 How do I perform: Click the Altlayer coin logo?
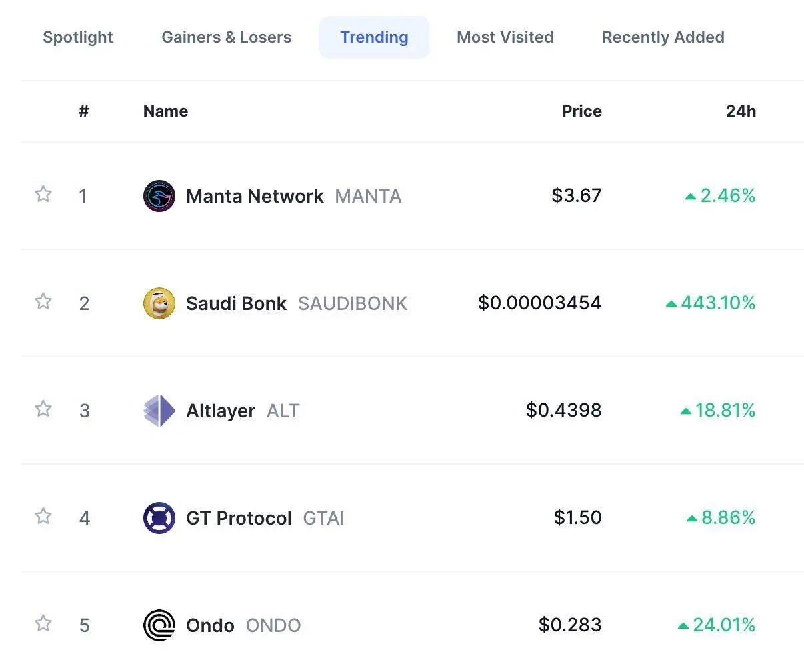click(x=159, y=411)
